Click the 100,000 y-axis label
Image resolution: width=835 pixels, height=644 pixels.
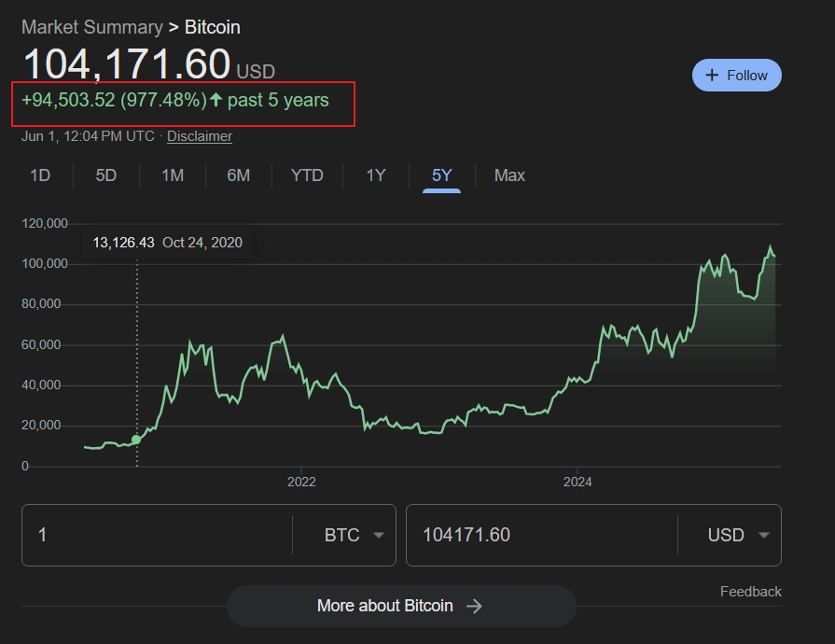coord(45,264)
